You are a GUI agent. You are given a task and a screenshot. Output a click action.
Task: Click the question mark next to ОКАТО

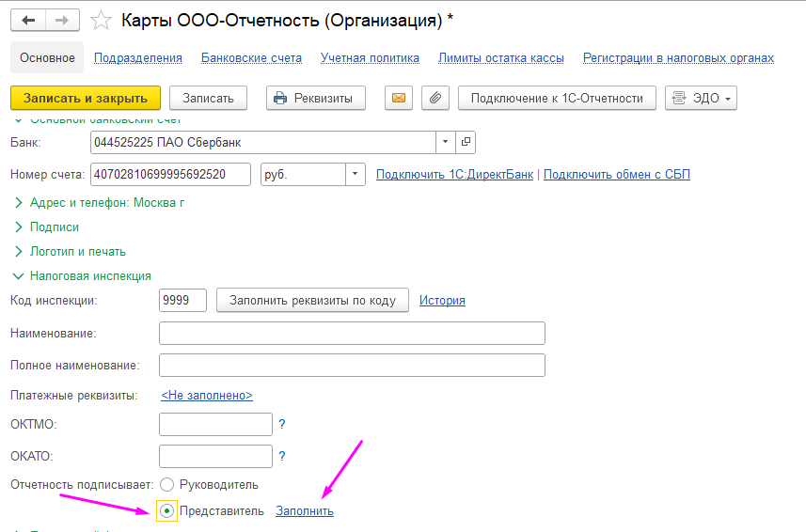point(281,456)
